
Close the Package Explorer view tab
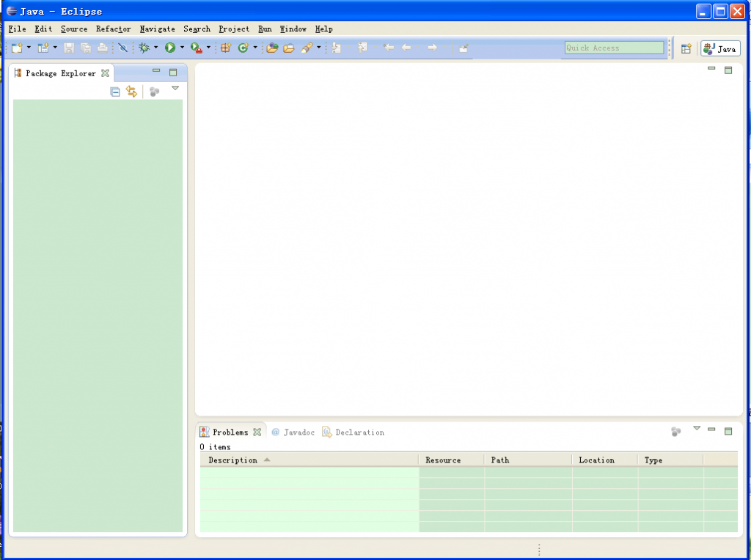(x=106, y=73)
